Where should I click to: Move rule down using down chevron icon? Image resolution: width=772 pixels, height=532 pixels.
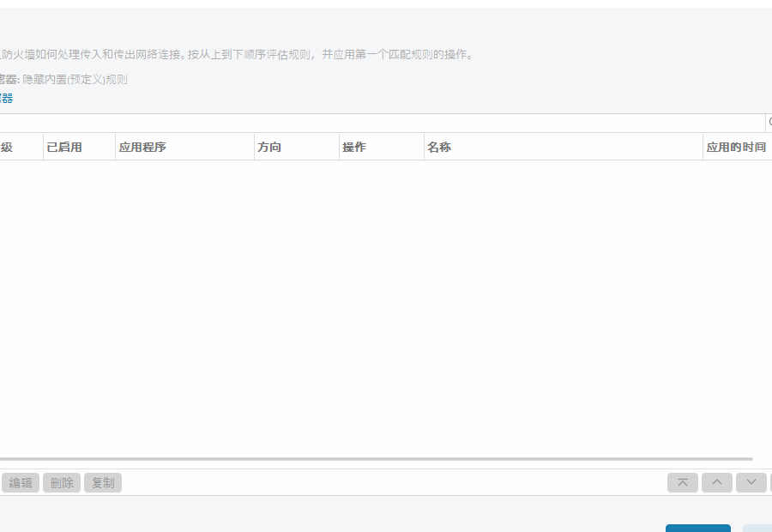coord(751,482)
